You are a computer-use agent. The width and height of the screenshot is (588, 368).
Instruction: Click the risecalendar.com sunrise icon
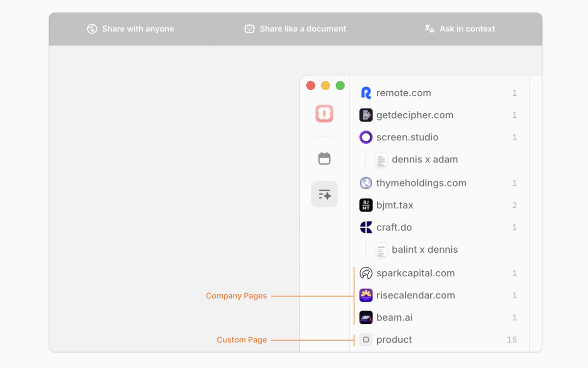366,295
